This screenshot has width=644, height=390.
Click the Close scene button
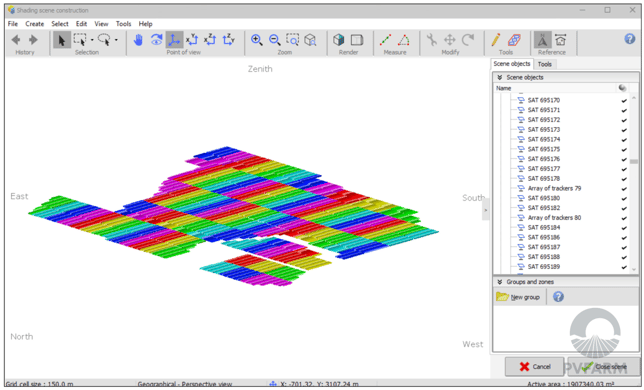[x=604, y=367]
